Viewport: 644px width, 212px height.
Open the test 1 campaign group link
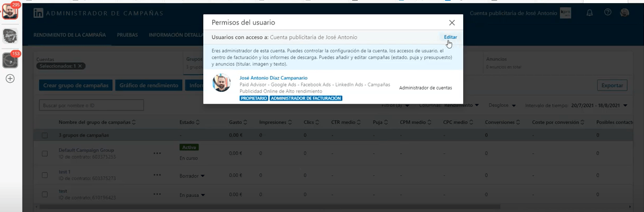(64, 172)
